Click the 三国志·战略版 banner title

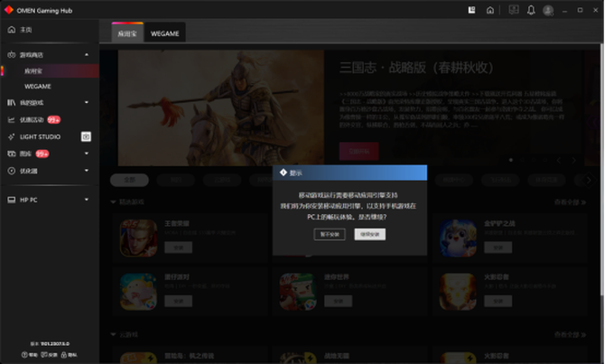pyautogui.click(x=416, y=68)
